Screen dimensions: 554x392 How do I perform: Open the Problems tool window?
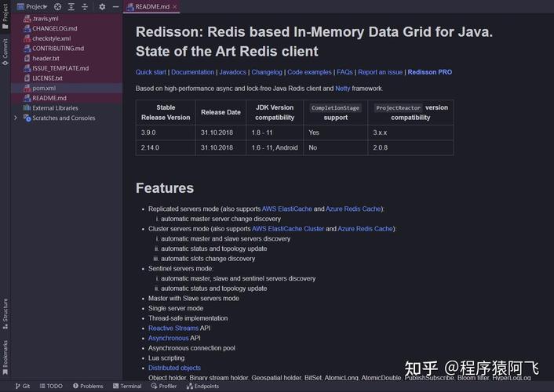tap(88, 386)
